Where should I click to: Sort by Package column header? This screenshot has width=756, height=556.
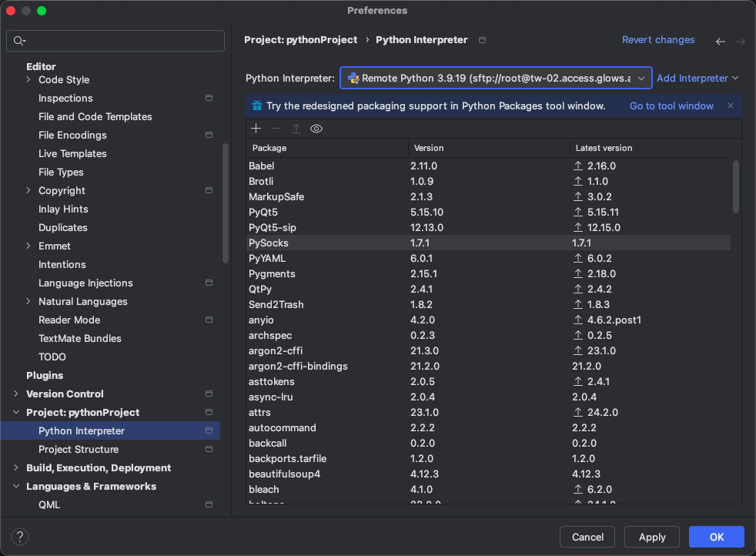click(x=327, y=148)
